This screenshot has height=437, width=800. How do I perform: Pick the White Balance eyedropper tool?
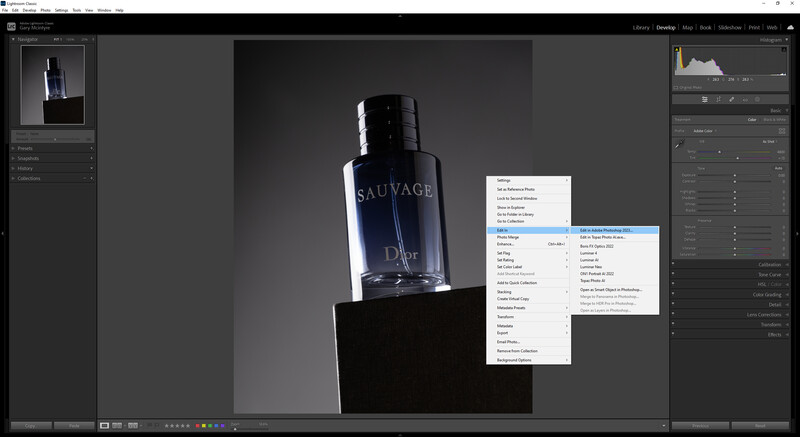click(680, 144)
